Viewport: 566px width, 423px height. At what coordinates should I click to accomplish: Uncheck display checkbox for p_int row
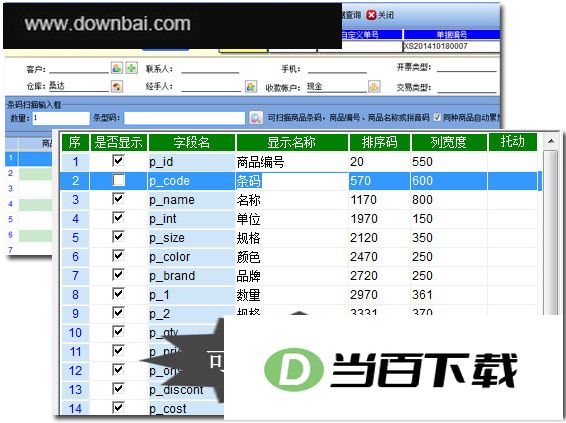coord(118,218)
